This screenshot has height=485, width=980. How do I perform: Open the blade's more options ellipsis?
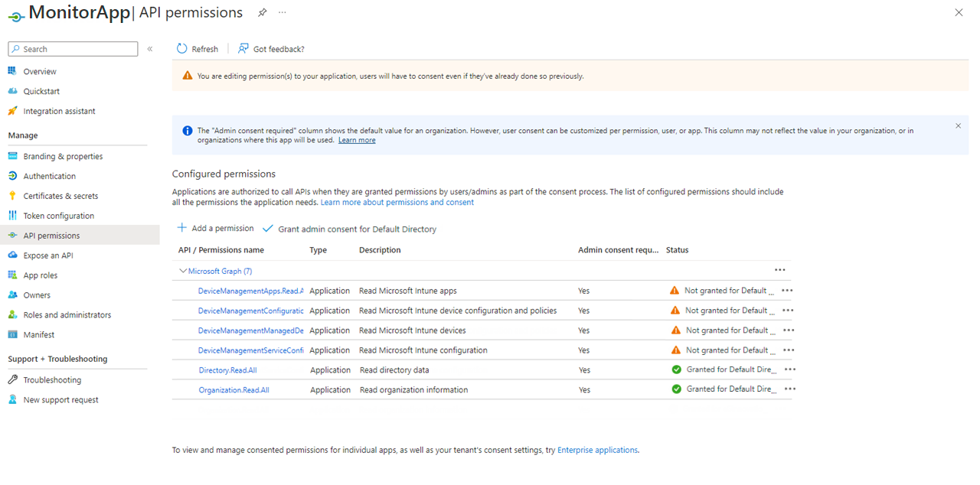point(283,13)
